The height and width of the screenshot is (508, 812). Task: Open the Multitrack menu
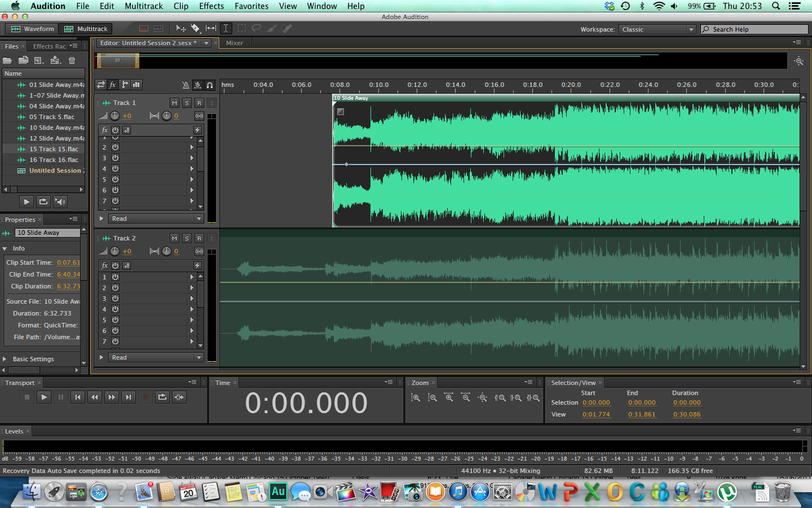[x=144, y=6]
